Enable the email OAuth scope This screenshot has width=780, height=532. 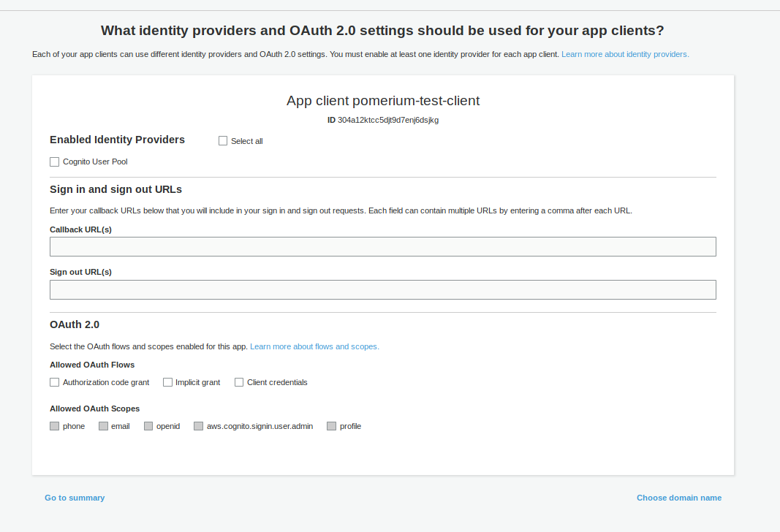tap(103, 425)
